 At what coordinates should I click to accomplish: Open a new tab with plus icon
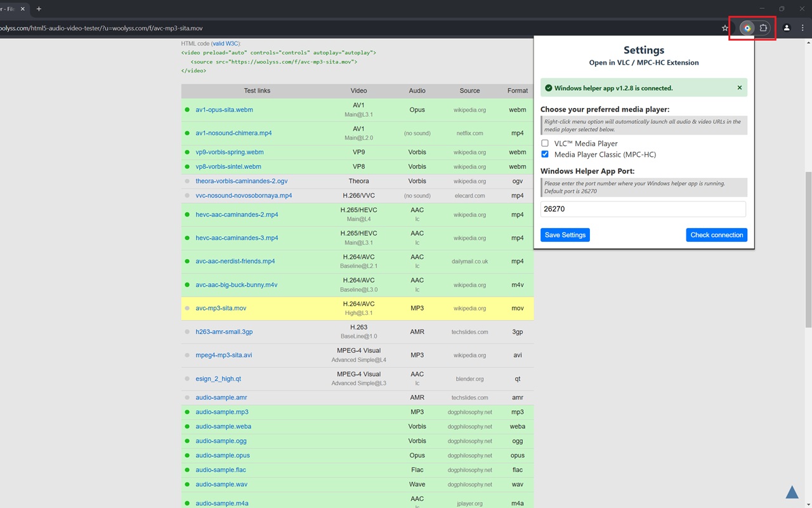tap(39, 9)
